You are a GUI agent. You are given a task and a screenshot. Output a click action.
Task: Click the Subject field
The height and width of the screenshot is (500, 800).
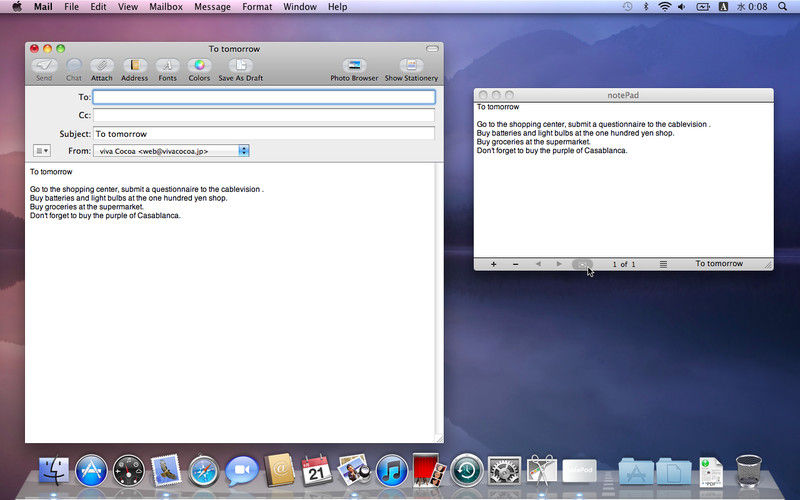point(264,133)
